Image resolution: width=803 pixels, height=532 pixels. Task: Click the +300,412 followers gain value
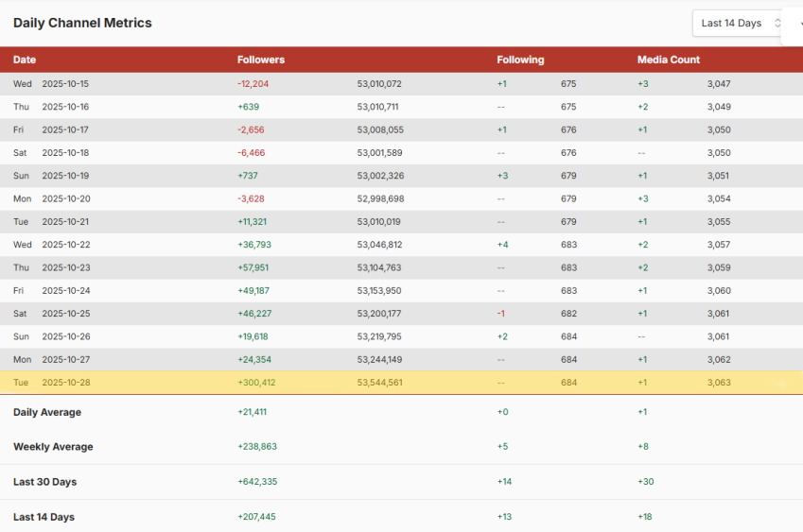pyautogui.click(x=256, y=383)
